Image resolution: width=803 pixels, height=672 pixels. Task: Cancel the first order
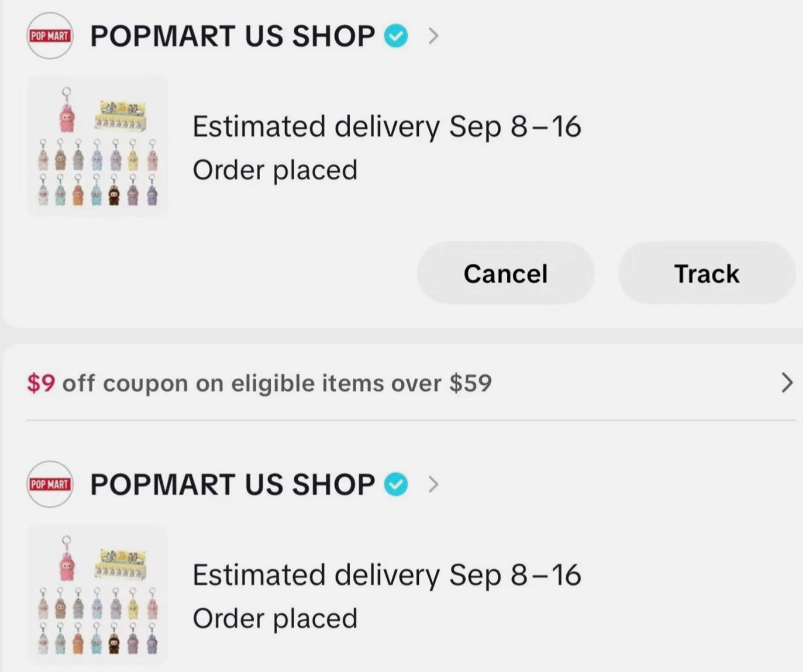pos(505,273)
